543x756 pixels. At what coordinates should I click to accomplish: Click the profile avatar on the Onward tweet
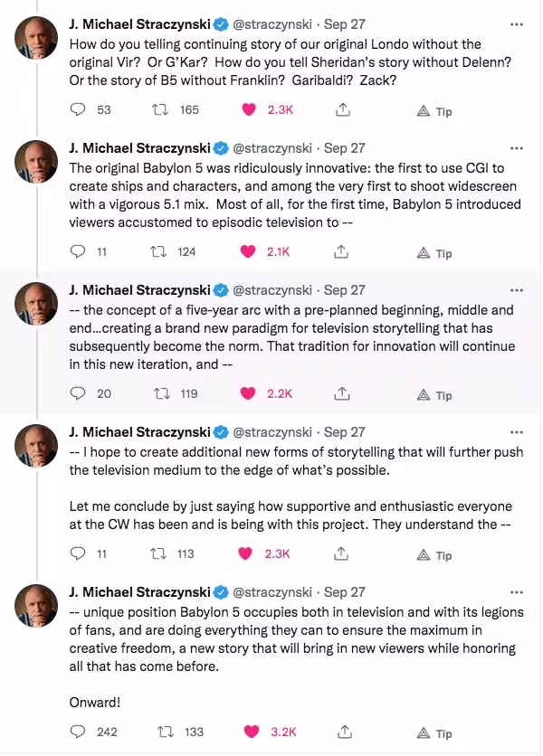[35, 605]
